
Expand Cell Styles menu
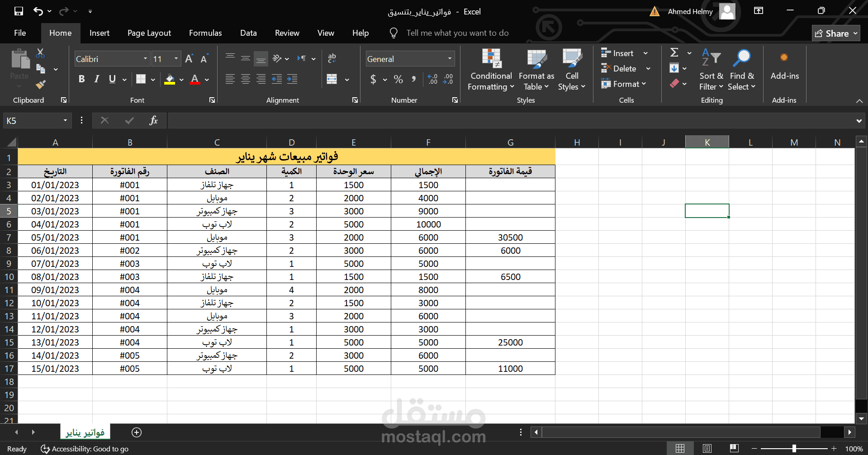[572, 69]
